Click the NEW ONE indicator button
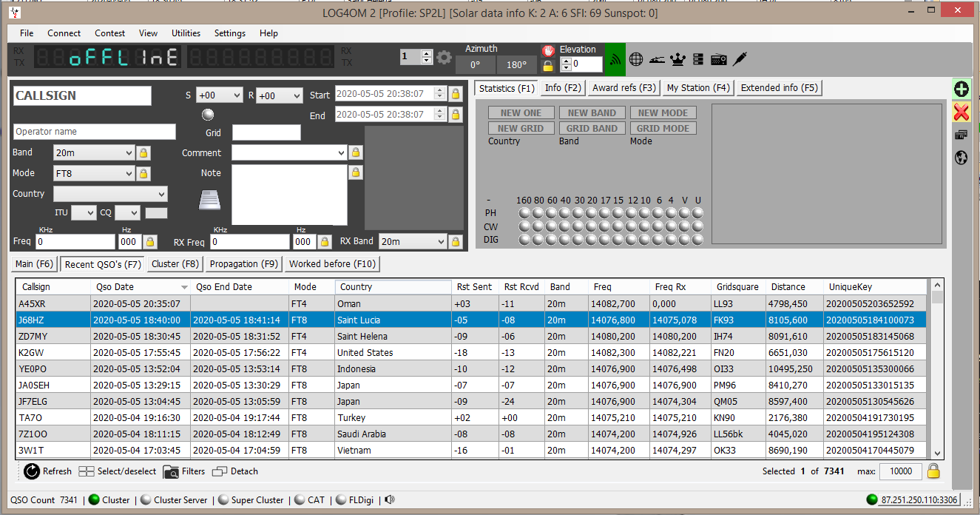The height and width of the screenshot is (515, 980). (x=521, y=112)
